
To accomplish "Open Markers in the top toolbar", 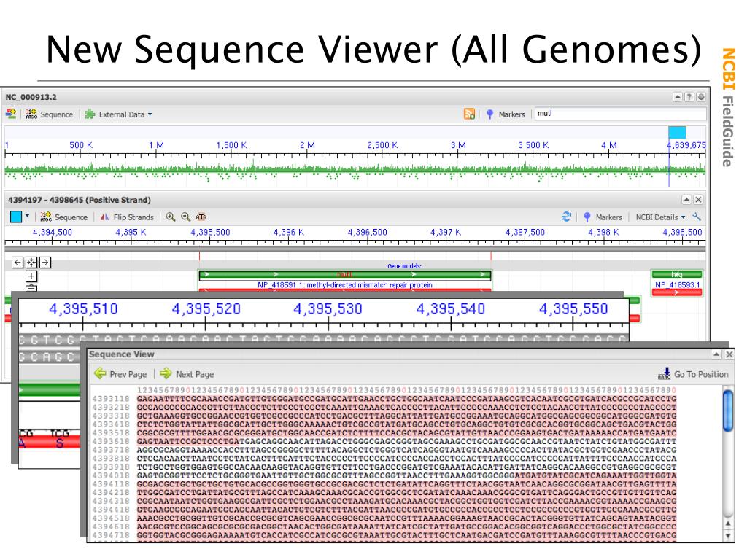I will click(x=506, y=114).
